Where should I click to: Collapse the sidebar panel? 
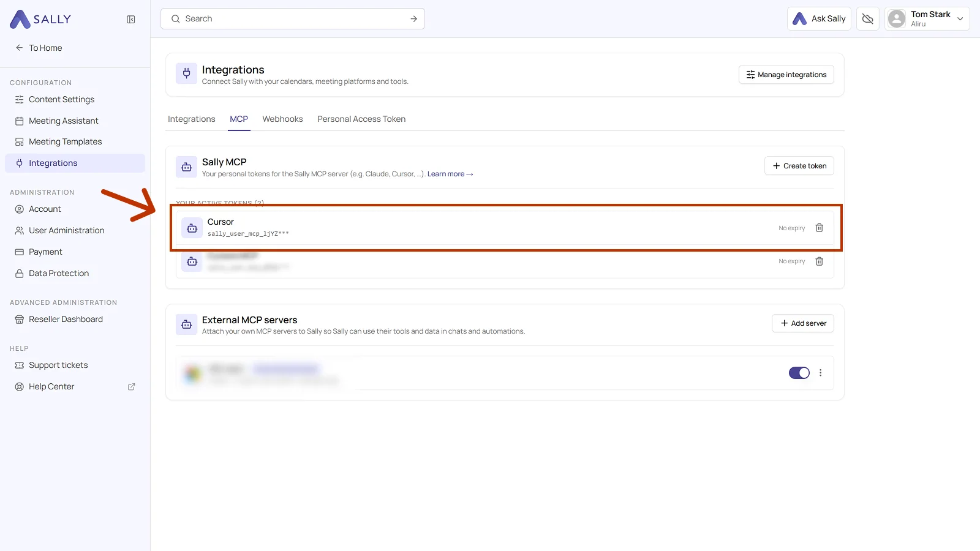coord(131,20)
